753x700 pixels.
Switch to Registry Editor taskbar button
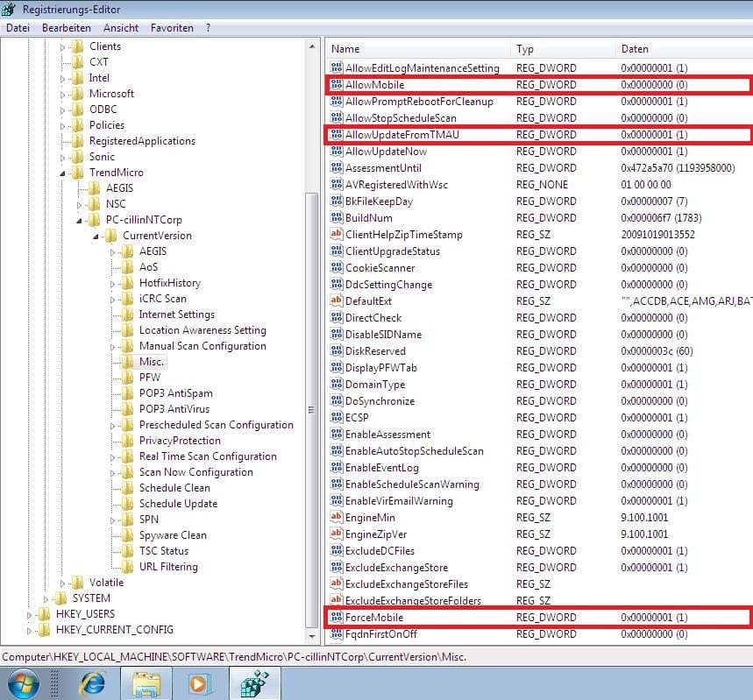tap(254, 683)
